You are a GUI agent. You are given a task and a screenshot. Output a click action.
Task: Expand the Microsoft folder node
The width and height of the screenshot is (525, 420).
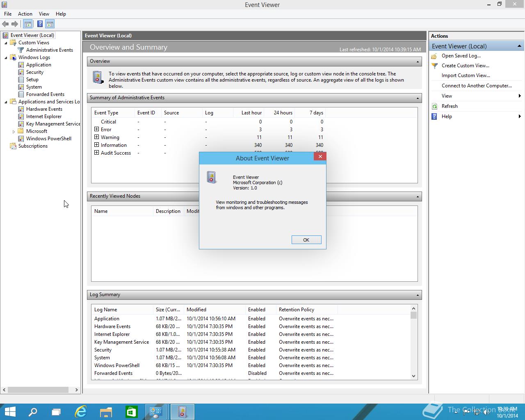pos(14,132)
